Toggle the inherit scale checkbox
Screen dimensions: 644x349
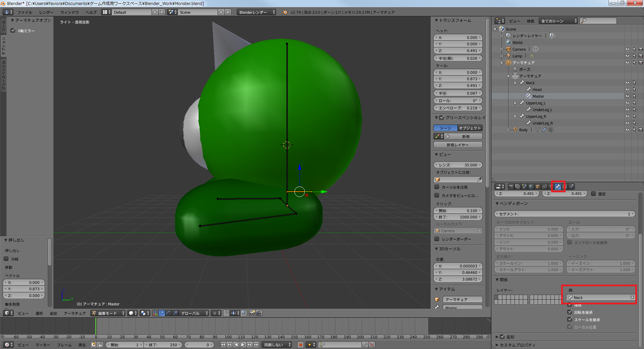tap(570, 319)
